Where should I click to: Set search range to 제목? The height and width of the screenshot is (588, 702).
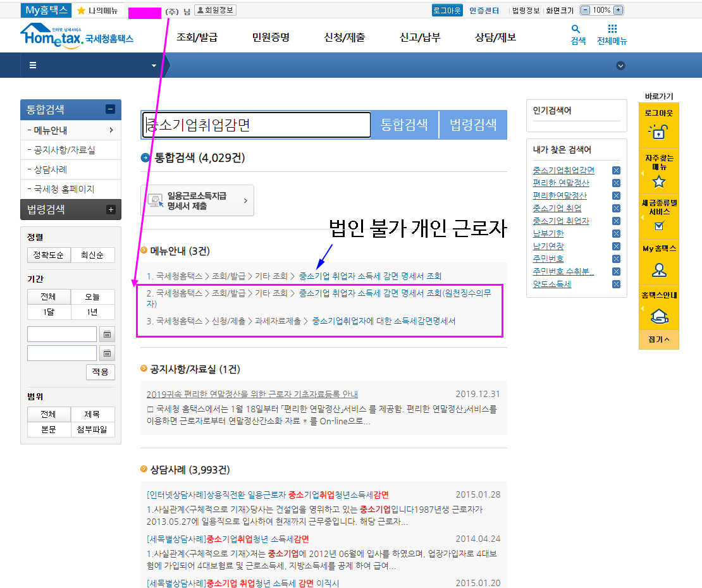(x=92, y=414)
